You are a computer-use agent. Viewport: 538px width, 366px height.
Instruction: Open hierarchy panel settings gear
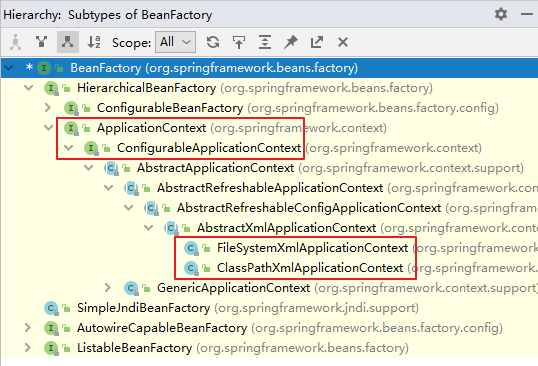501,14
